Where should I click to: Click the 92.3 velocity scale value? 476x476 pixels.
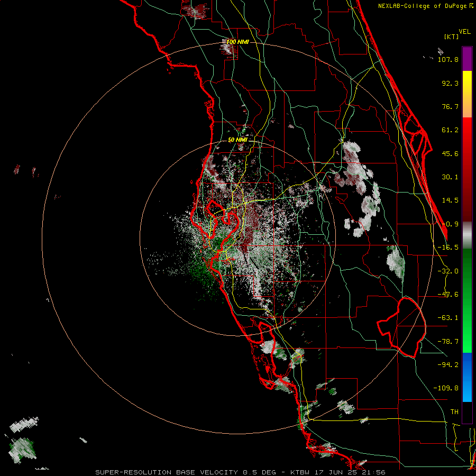click(450, 83)
